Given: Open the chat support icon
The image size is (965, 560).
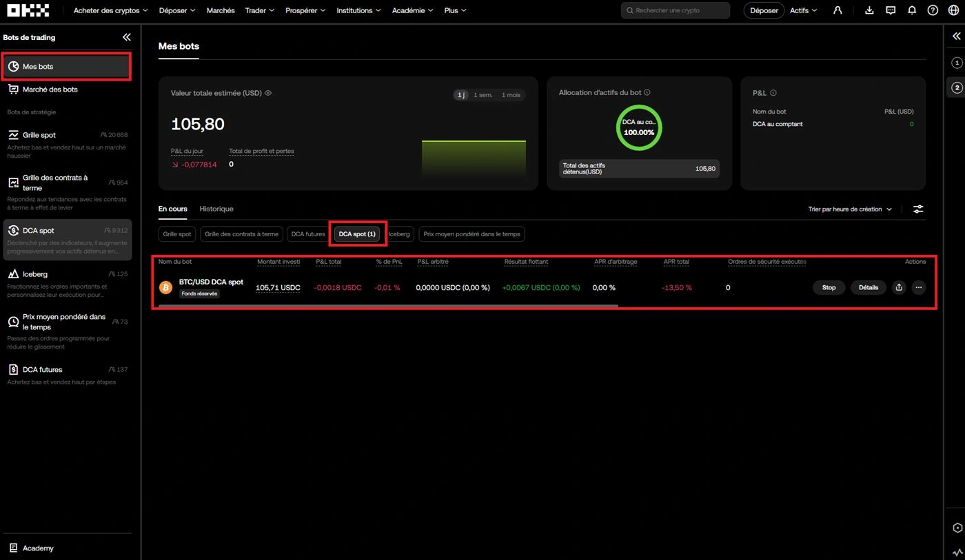Looking at the screenshot, I should [x=891, y=10].
